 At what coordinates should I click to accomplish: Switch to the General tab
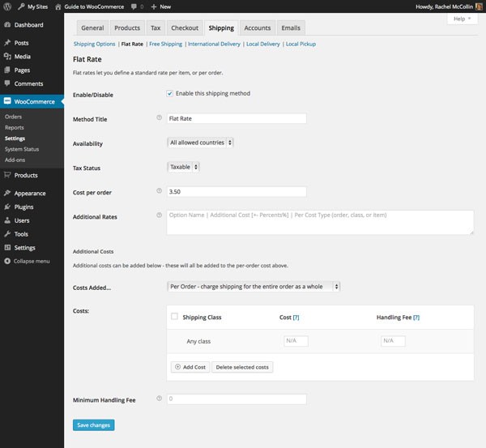coord(92,28)
